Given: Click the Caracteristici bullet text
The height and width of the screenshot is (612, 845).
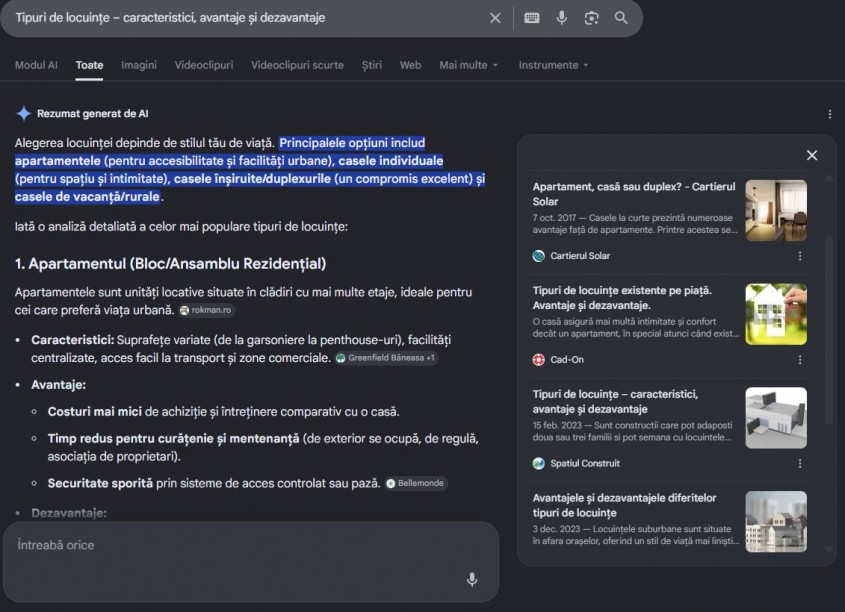Looking at the screenshot, I should (x=241, y=349).
